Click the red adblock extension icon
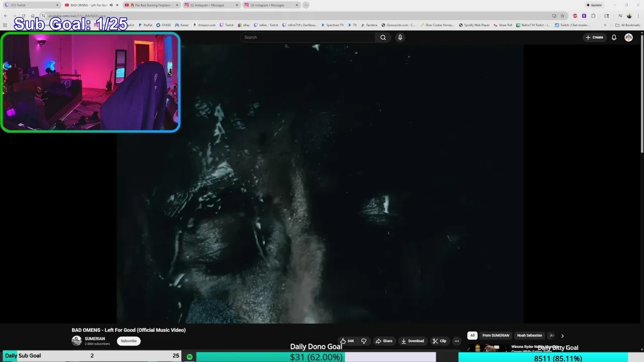644x362 pixels. 575,16
